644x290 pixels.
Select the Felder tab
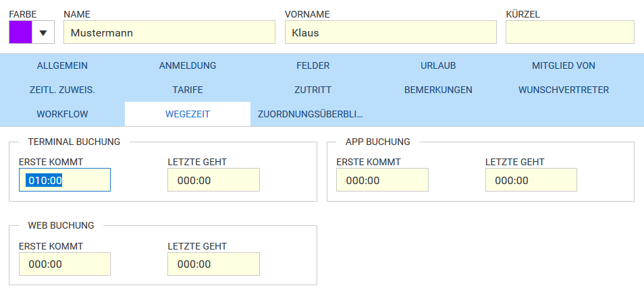tap(313, 65)
